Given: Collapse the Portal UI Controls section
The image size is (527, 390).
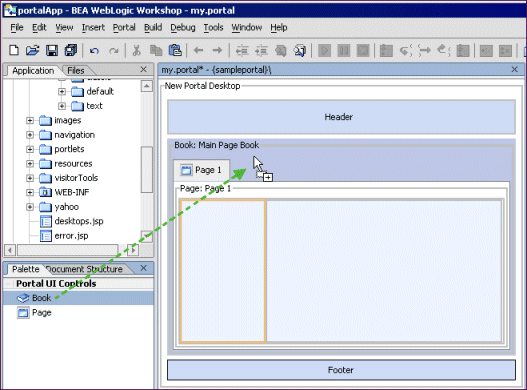Looking at the screenshot, I should click(x=9, y=284).
